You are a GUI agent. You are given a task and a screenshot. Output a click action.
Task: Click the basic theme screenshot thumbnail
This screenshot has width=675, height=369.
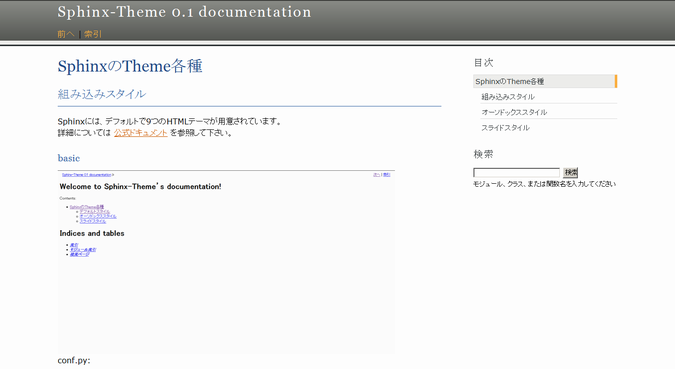pos(226,262)
